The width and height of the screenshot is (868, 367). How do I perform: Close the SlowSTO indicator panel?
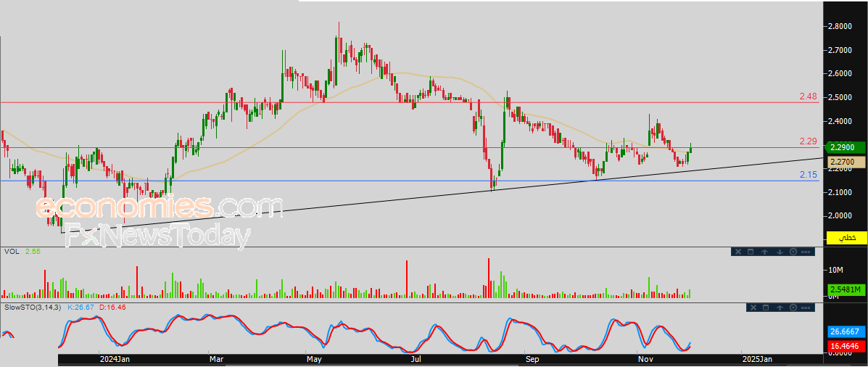753,308
